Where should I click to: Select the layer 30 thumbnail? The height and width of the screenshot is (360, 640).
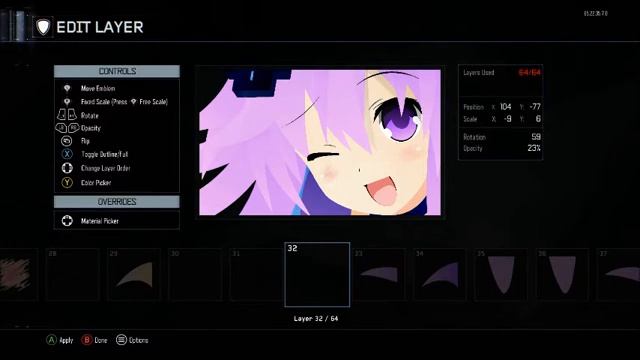(195, 274)
